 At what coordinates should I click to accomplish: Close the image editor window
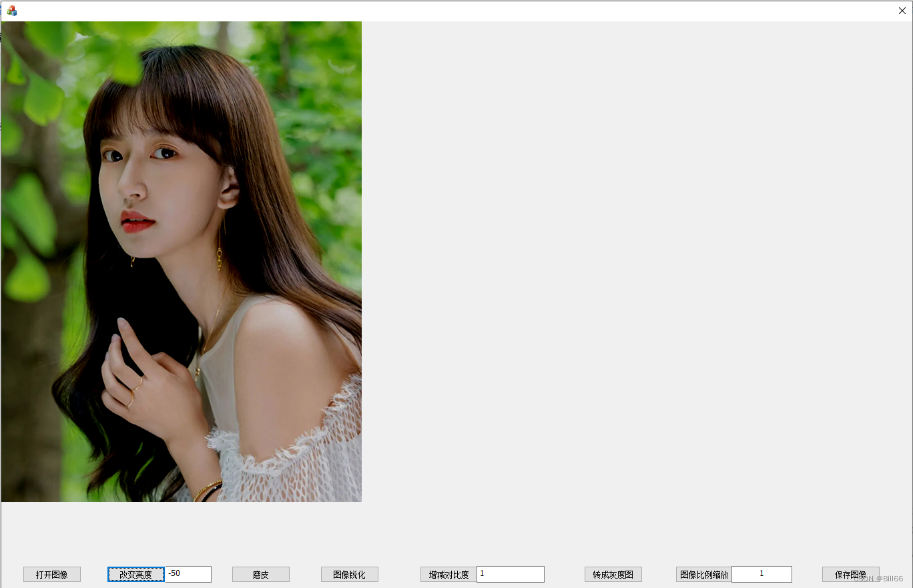[x=902, y=10]
